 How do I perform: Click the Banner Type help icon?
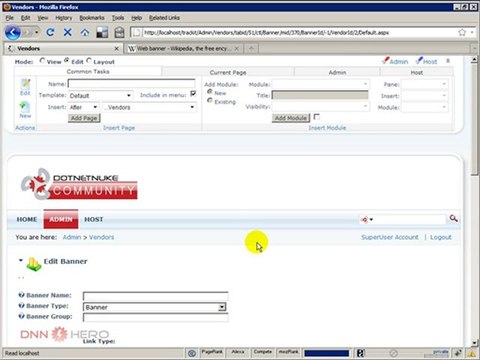22,306
